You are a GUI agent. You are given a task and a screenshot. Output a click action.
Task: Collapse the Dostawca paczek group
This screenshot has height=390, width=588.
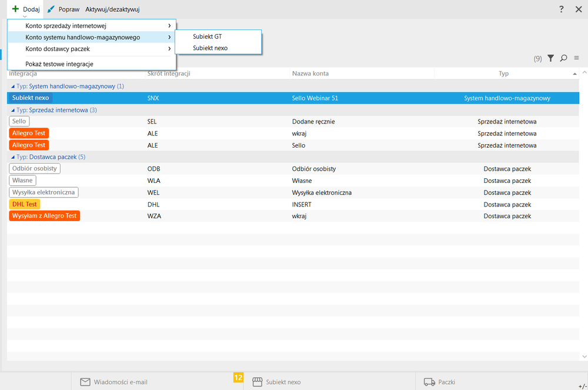point(14,157)
